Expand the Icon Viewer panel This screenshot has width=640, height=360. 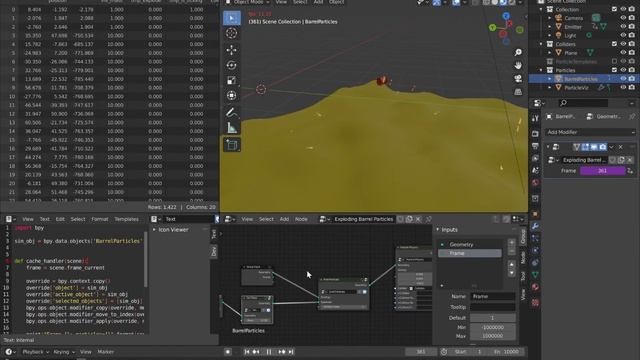[x=154, y=230]
